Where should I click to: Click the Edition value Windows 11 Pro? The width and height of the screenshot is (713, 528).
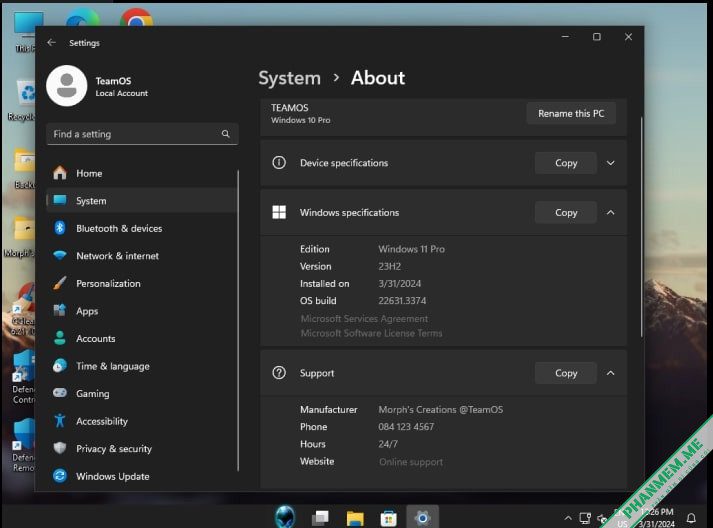click(412, 249)
